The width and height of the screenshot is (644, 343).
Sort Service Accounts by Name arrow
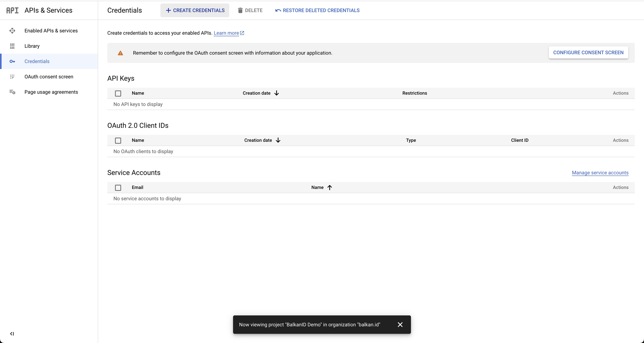coord(330,188)
